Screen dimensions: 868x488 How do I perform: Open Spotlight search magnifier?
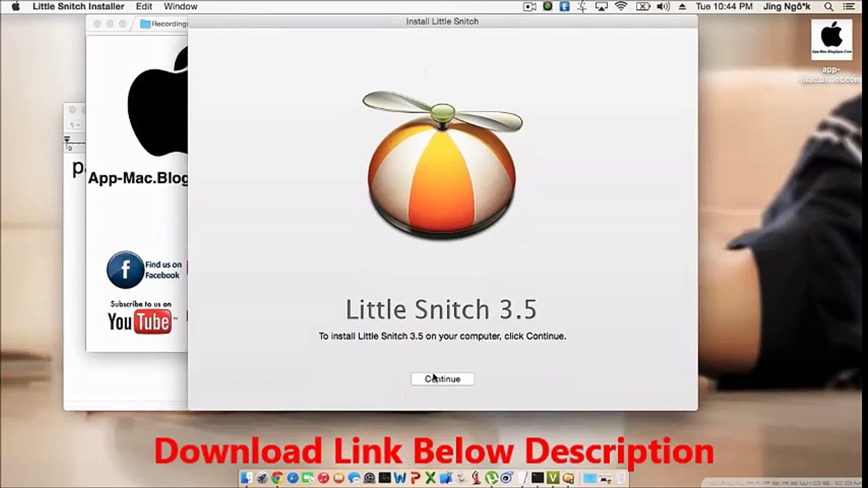(828, 6)
